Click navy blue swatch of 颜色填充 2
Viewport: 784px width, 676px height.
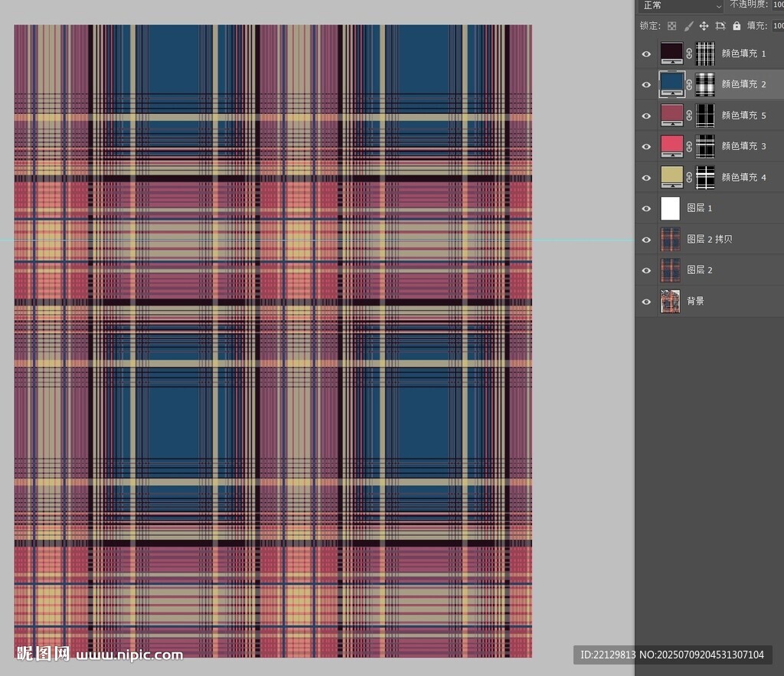(671, 84)
